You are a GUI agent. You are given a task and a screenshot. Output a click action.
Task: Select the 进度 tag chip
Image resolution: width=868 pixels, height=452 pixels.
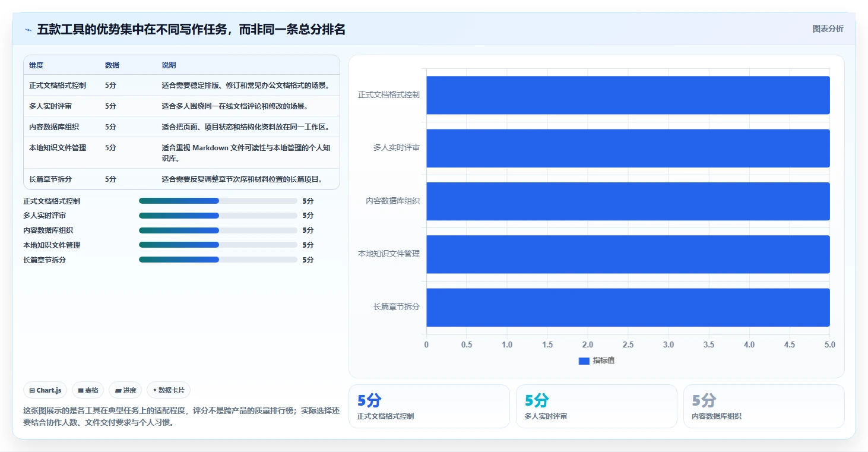[125, 390]
